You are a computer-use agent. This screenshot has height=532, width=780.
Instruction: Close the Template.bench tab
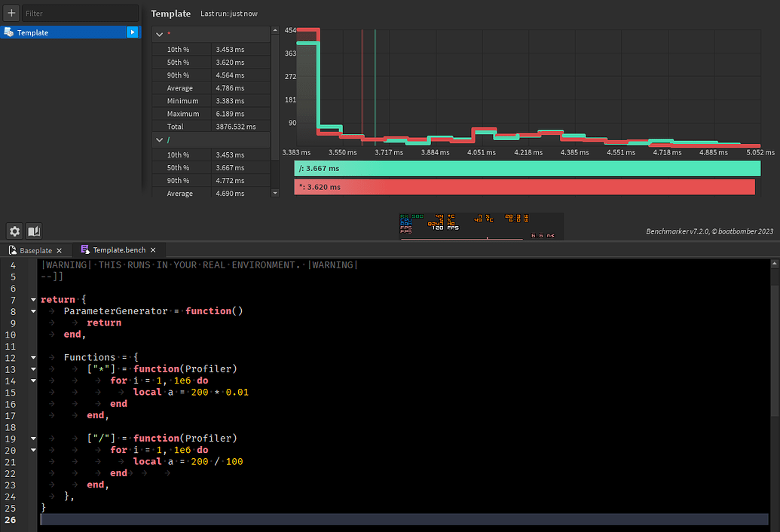pos(153,249)
